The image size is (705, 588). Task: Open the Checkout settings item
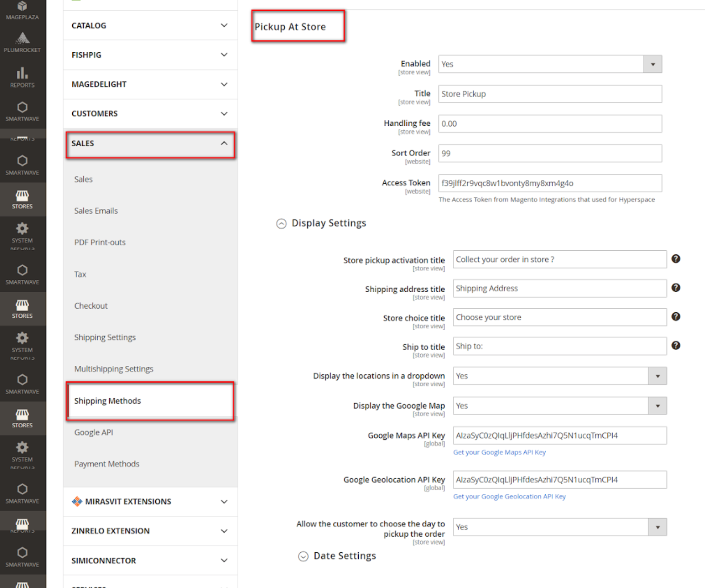click(91, 306)
